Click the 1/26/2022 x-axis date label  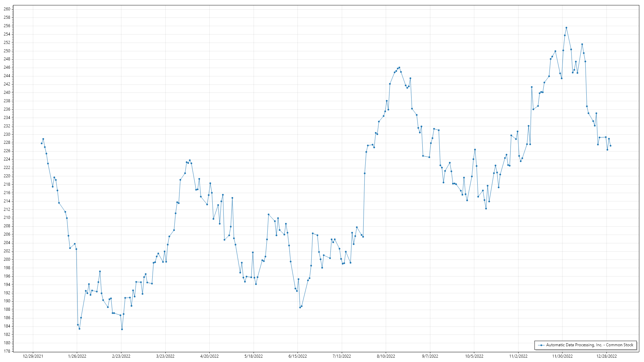(77, 356)
